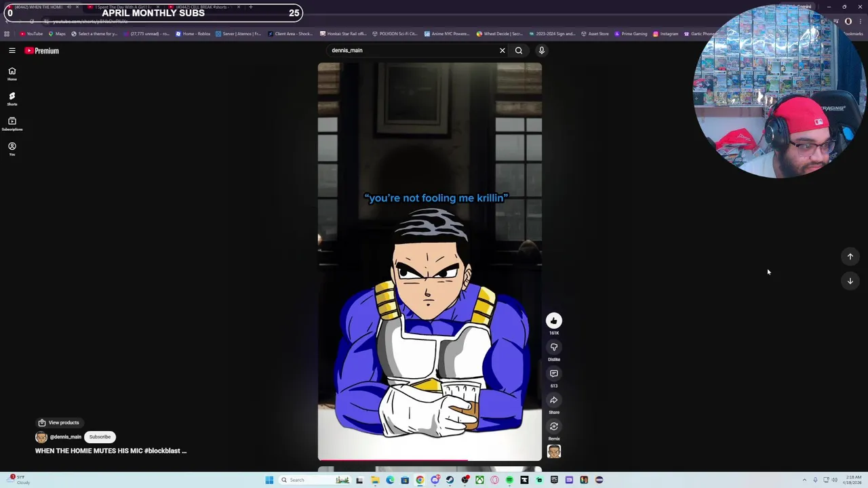
Task: Share this Short
Action: click(554, 400)
